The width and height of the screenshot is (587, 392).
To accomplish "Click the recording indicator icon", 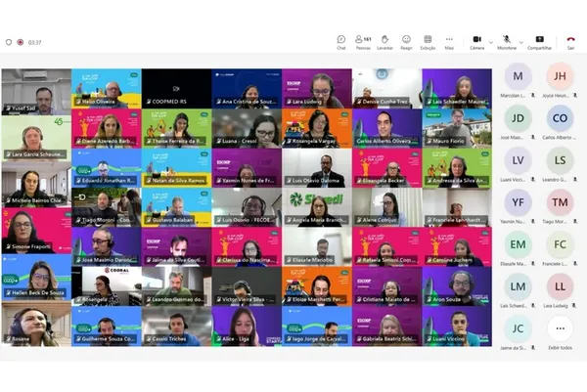I will (x=21, y=43).
